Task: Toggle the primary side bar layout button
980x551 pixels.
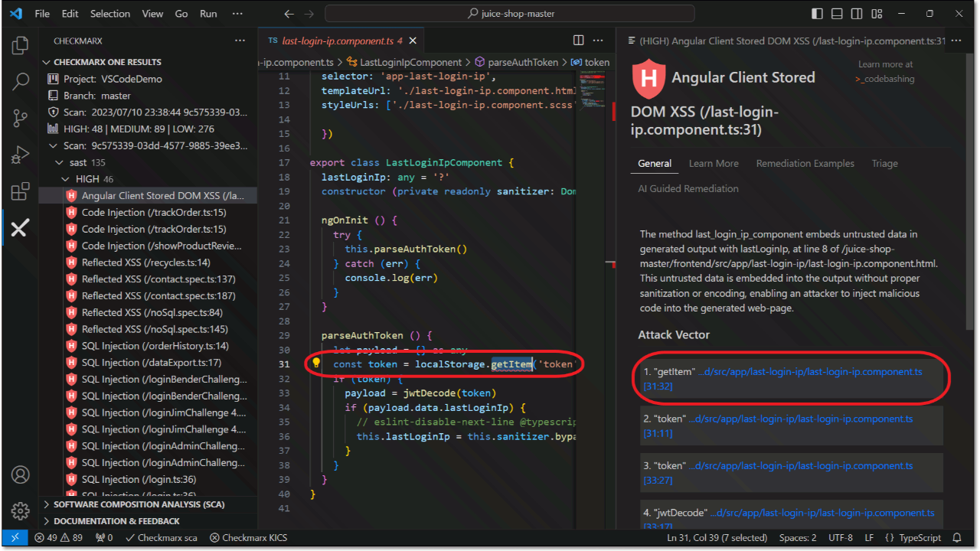Action: click(x=818, y=14)
